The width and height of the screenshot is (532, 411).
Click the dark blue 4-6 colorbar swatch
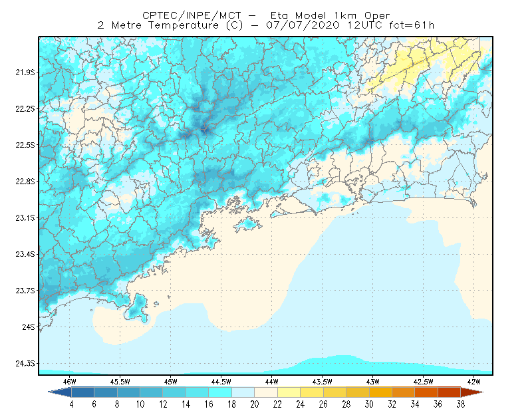82,392
